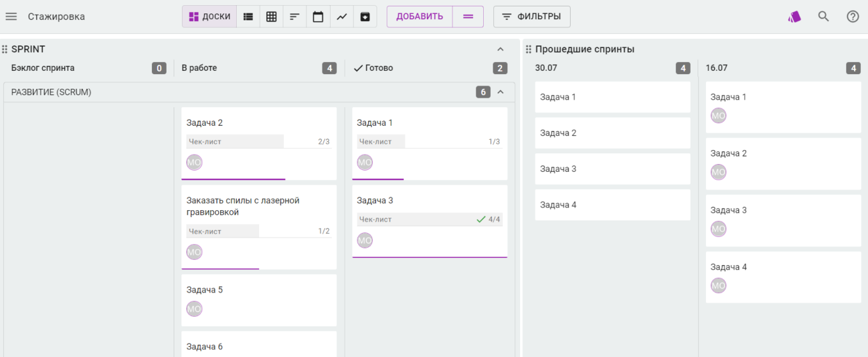Open search with the magnifier icon
Screen dimensions: 868x357
823,17
